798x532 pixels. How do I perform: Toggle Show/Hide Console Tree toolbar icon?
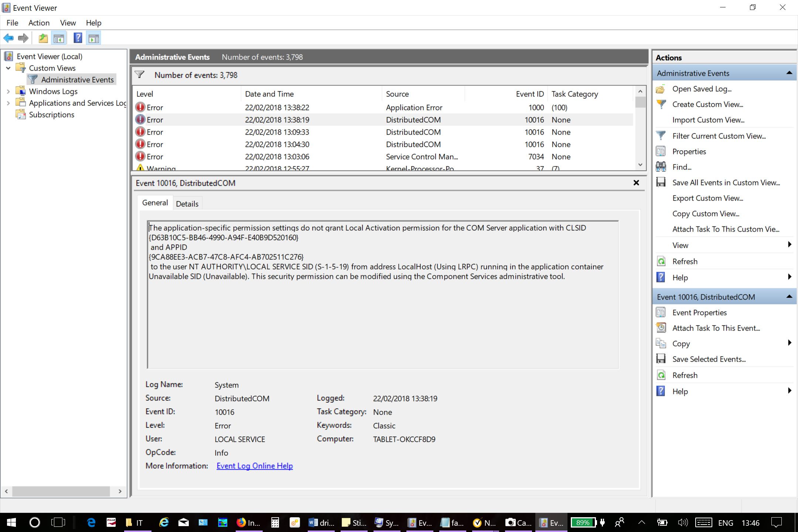point(59,38)
